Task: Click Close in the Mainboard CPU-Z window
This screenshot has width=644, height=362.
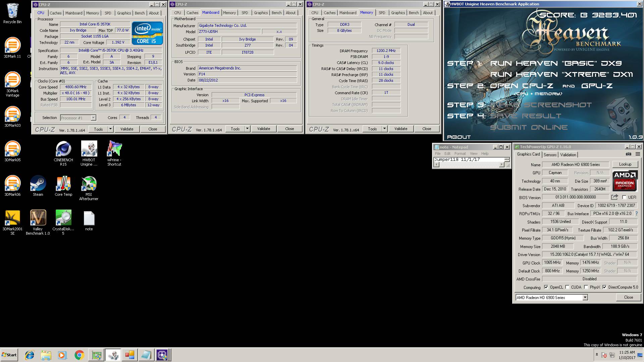Action: tap(289, 128)
